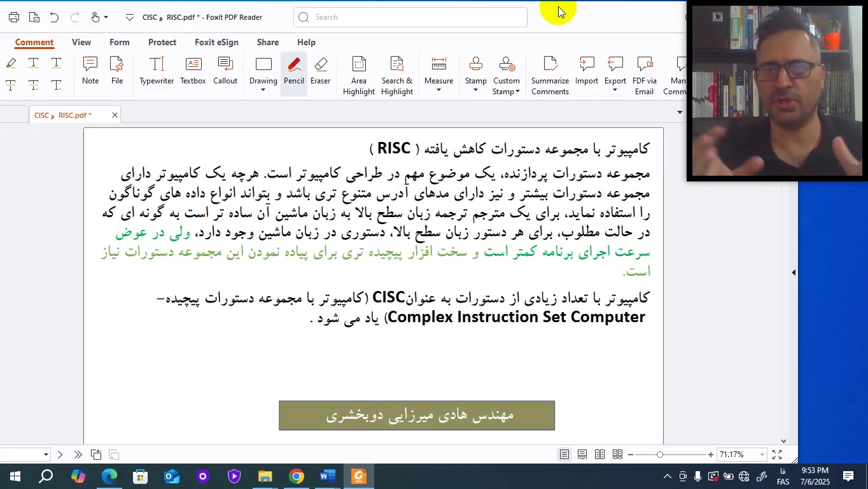Open Windows Search from the taskbar
The image size is (868, 489).
click(46, 476)
